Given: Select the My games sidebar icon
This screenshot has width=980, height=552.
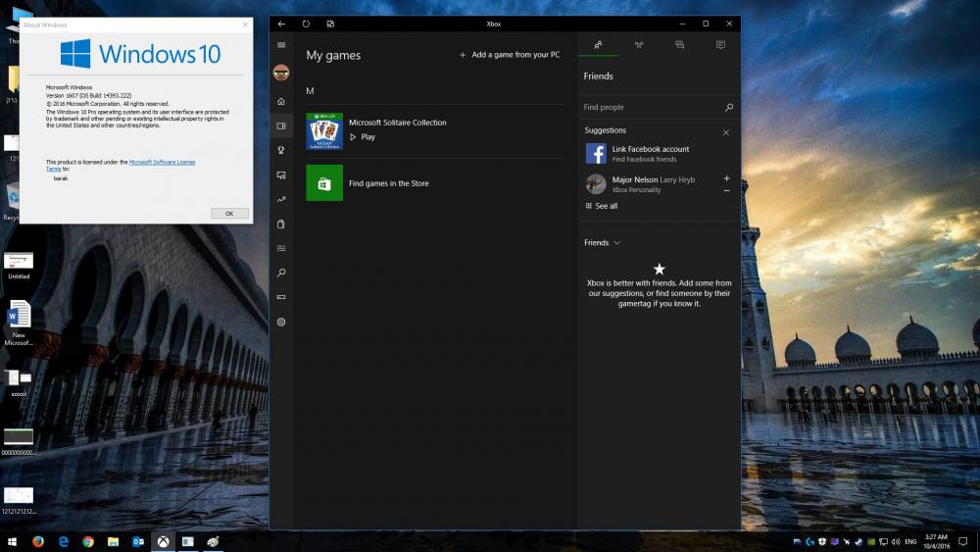Looking at the screenshot, I should [x=281, y=125].
